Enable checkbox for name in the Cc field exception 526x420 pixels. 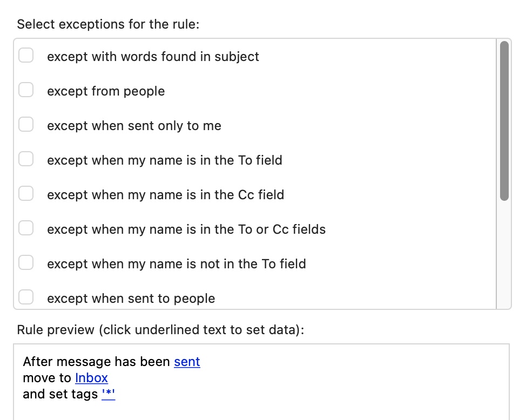coord(26,194)
